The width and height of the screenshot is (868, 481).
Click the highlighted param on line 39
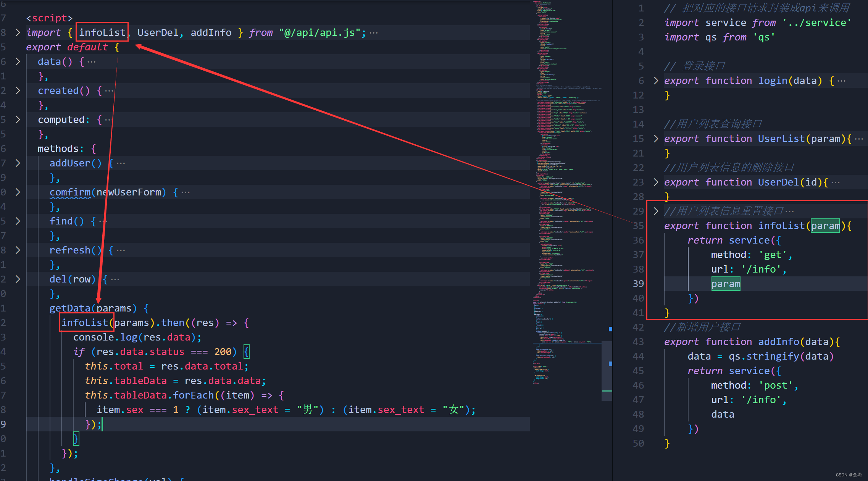coord(725,284)
